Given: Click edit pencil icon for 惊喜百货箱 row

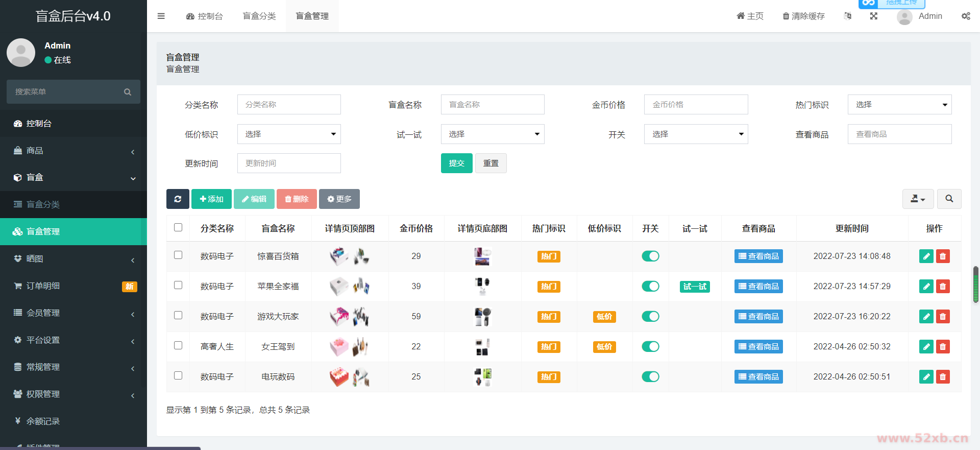Looking at the screenshot, I should tap(926, 256).
